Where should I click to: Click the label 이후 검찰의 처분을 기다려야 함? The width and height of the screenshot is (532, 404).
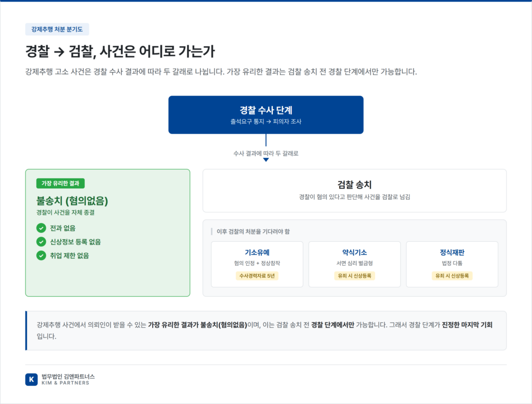tap(253, 231)
